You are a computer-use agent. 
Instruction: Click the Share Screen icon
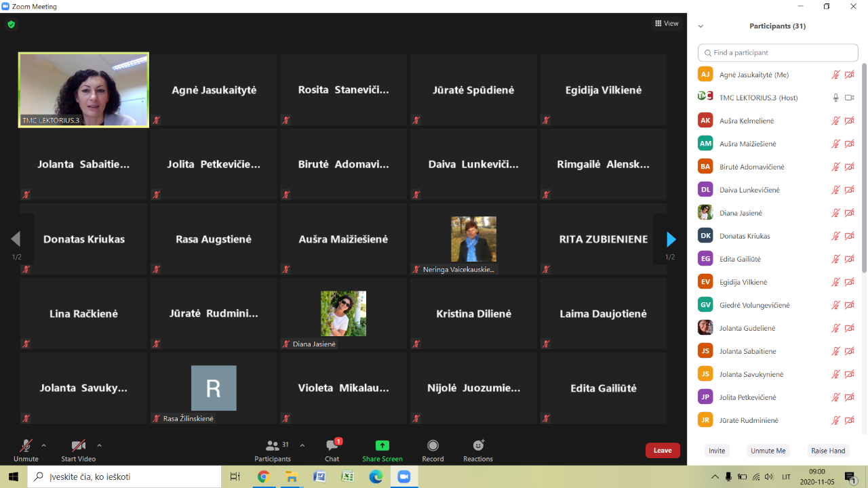(382, 446)
